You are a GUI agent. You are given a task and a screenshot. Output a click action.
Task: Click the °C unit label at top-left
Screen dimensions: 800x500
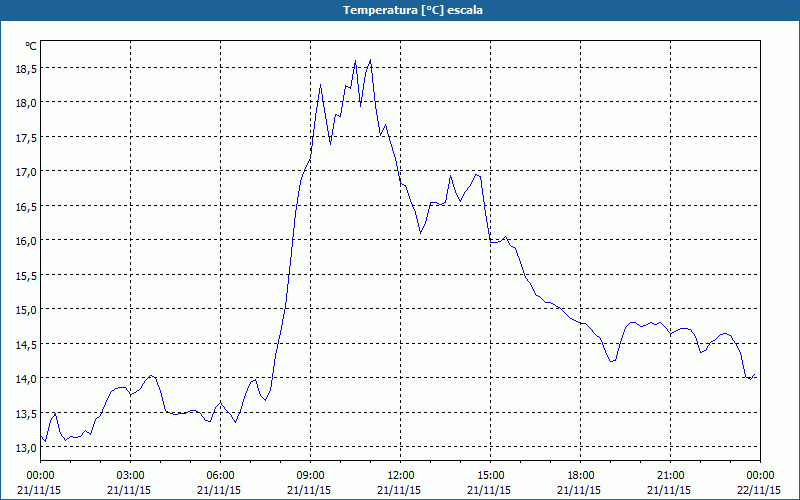[x=31, y=46]
